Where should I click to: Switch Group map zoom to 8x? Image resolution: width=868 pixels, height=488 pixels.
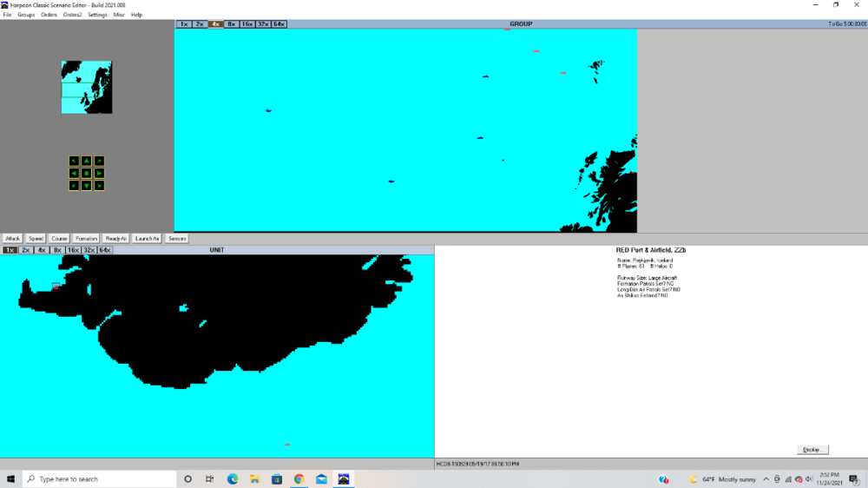point(231,24)
